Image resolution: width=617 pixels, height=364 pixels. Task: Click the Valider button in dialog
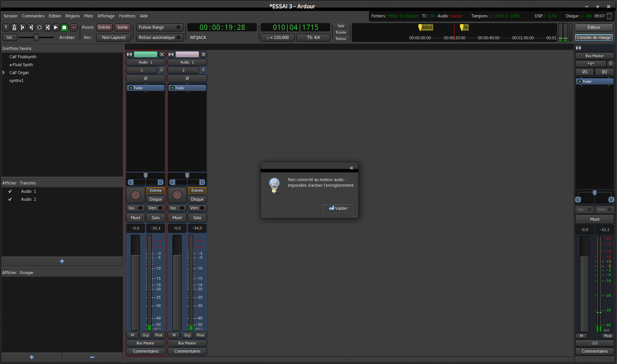(x=338, y=209)
